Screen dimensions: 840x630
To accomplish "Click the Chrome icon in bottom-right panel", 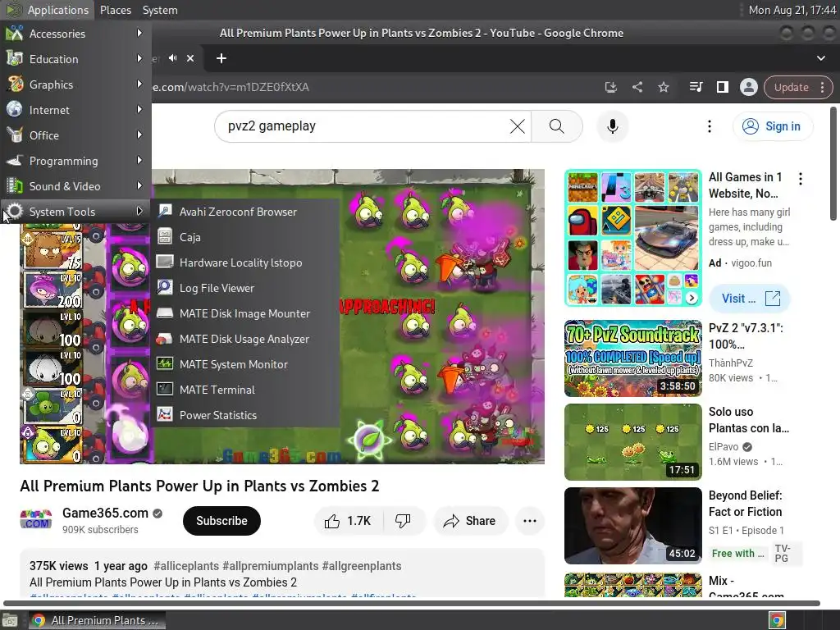I will coord(776,620).
